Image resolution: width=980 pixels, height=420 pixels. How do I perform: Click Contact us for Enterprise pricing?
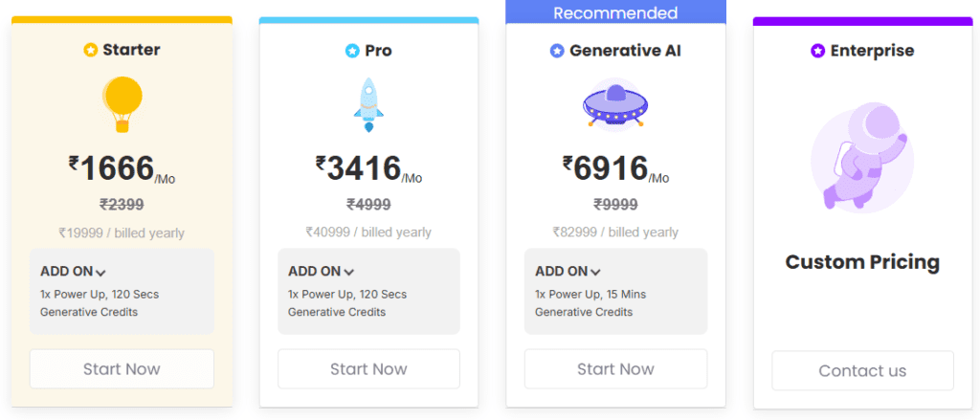pos(862,371)
